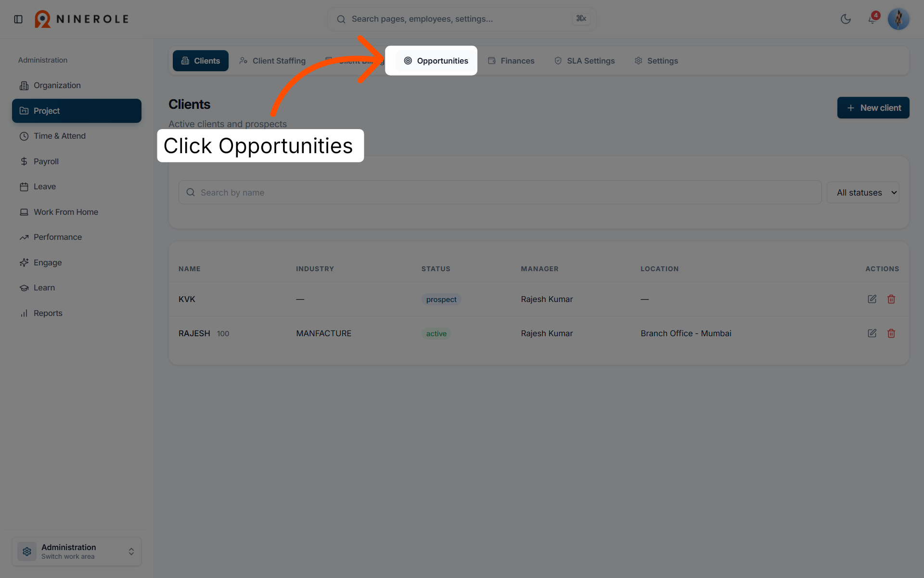Delete the RAJESH client
924x578 pixels.
[891, 333]
